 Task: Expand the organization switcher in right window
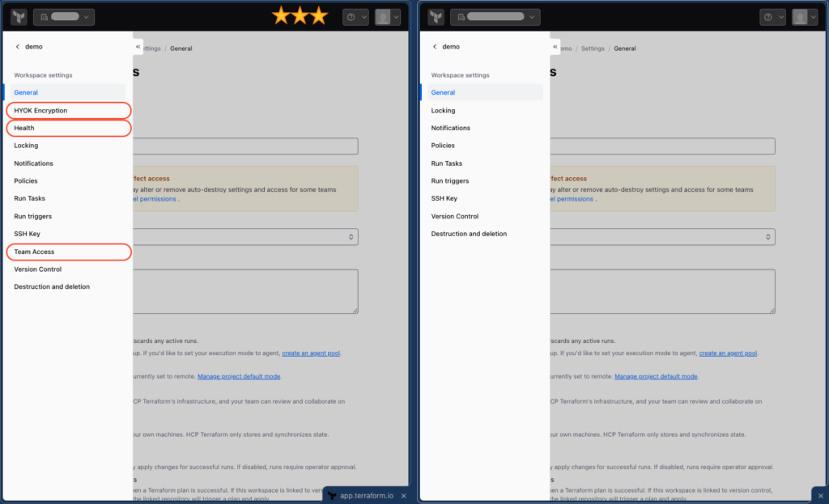point(495,17)
